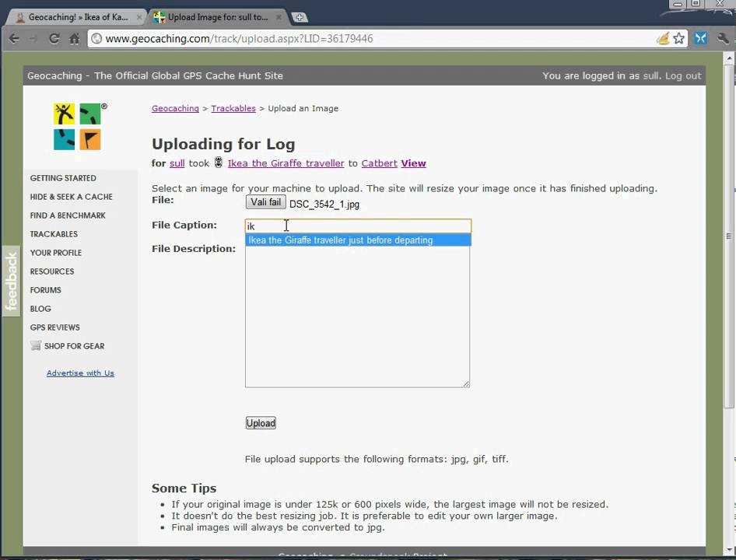Click the Advertise with Us link
Image resolution: width=736 pixels, height=560 pixels.
pos(80,373)
